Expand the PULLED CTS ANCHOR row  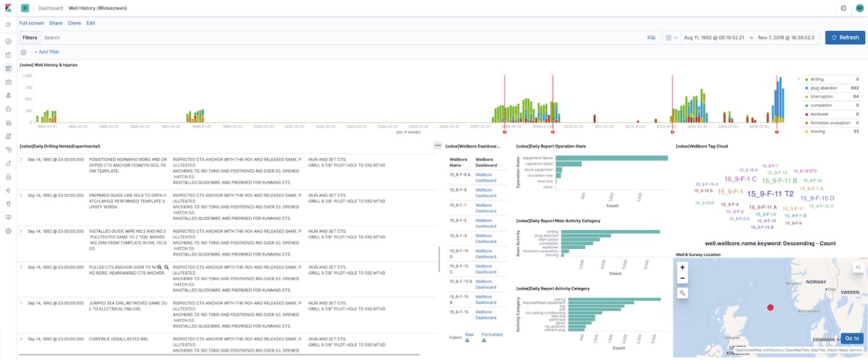22,267
